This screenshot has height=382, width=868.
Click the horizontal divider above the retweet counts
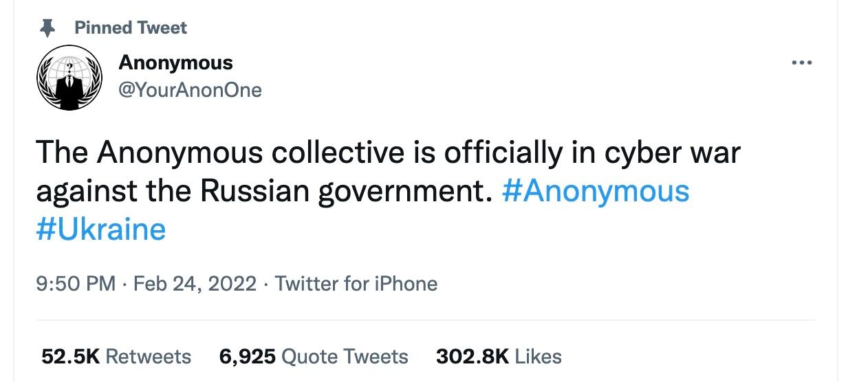[x=425, y=320]
